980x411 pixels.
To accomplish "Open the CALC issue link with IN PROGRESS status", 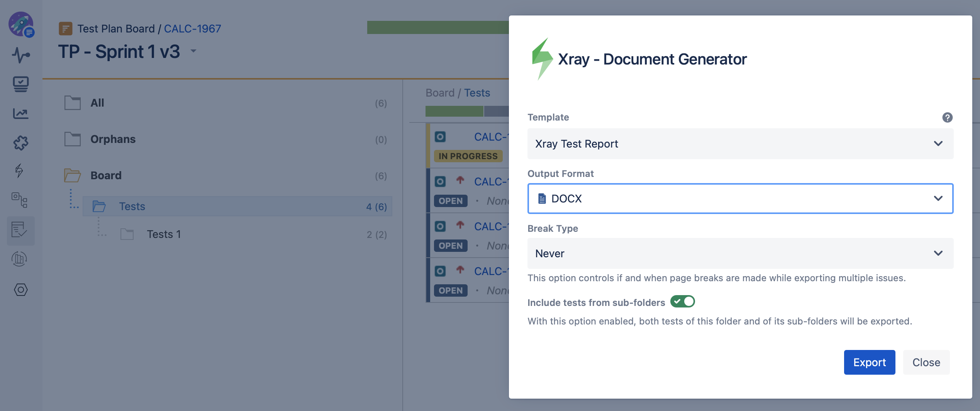I will (491, 137).
